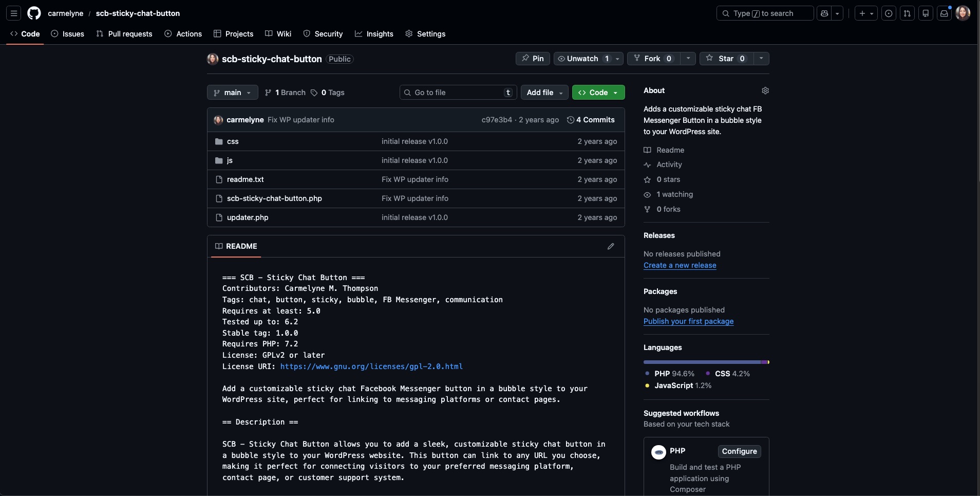Open the repository Settings tab
980x496 pixels.
click(426, 34)
